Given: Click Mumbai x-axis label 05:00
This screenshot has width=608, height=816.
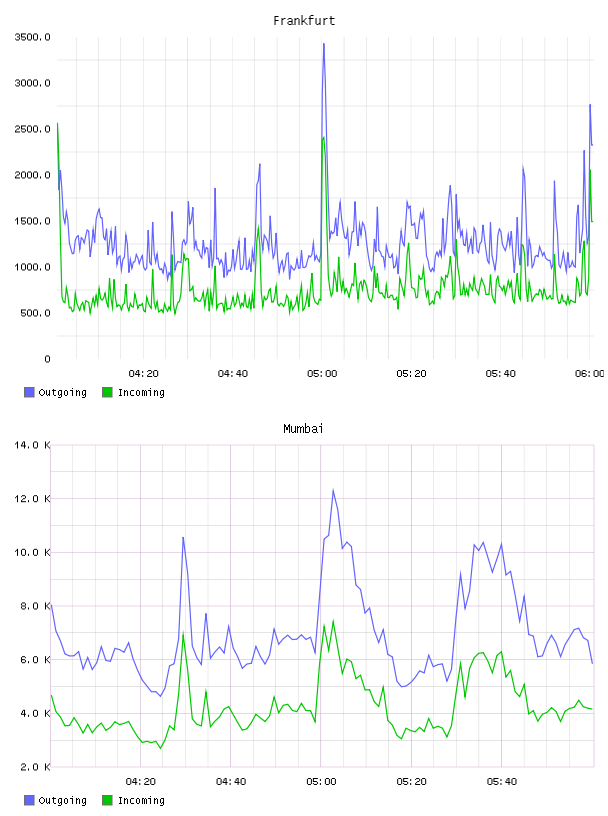Looking at the screenshot, I should [321, 782].
